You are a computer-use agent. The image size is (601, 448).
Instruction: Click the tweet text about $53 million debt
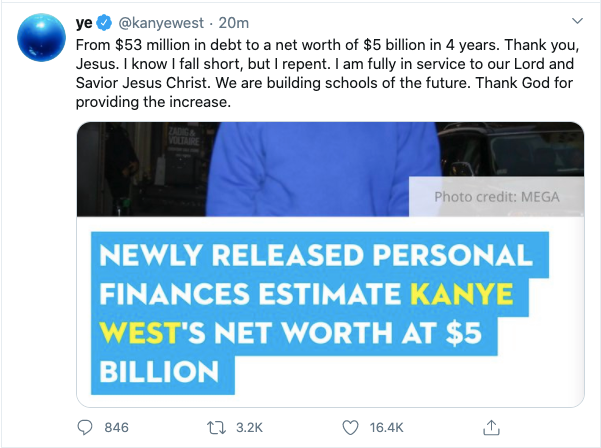pyautogui.click(x=327, y=73)
